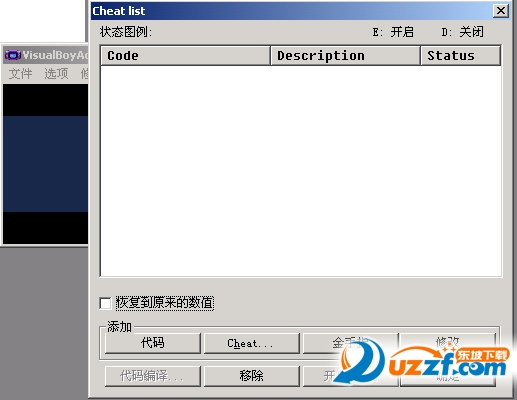The height and width of the screenshot is (400, 517).
Task: Open the 文件 menu in the VisualBoyAdvance window
Action: click(x=20, y=74)
